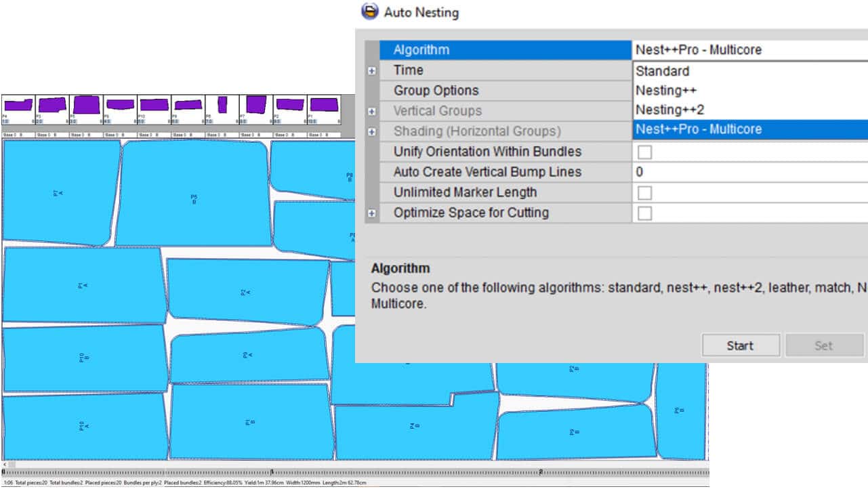Screen dimensions: 868x489
Task: Select the narrow P6 piece thumbnail
Action: (222, 105)
